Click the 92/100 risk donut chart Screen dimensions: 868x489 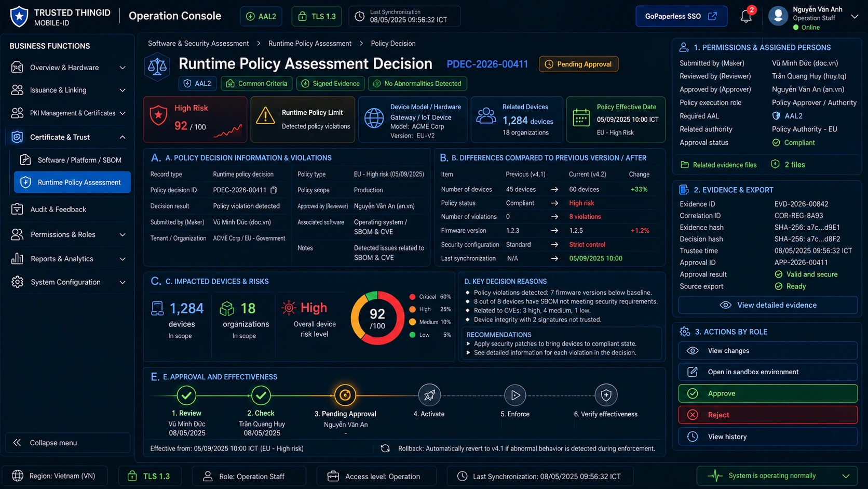377,318
